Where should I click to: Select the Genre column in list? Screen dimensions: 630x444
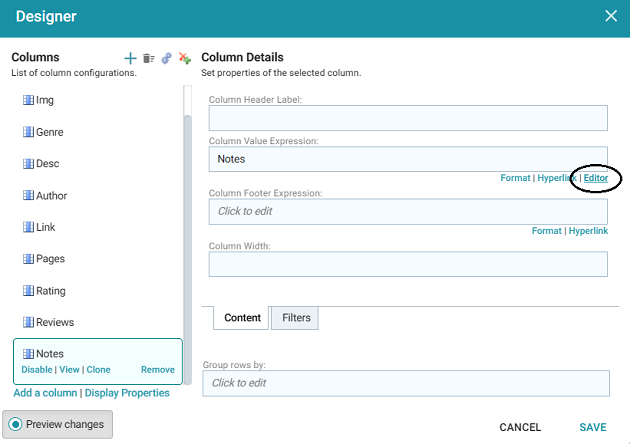click(49, 133)
